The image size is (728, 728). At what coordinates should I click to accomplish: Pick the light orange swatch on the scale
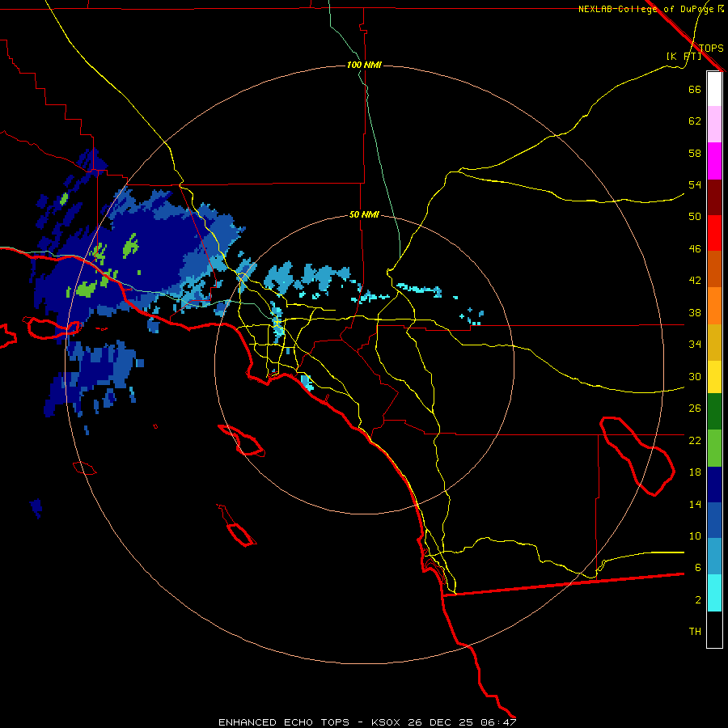point(714,306)
